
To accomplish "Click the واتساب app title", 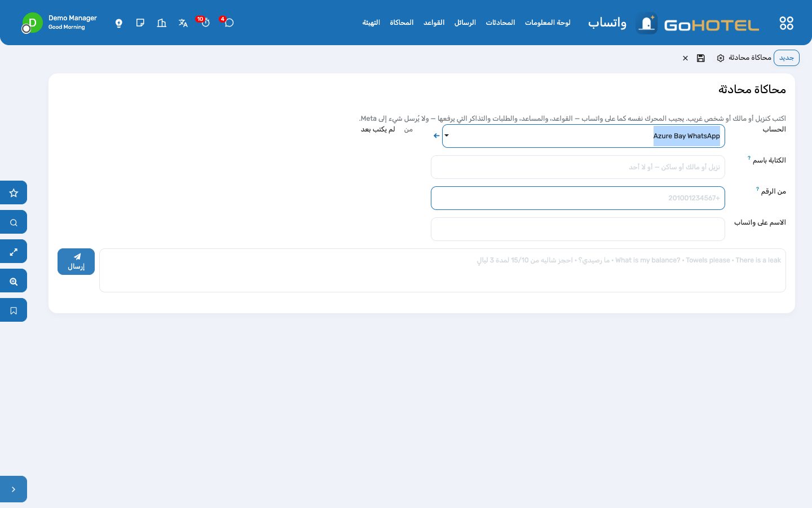I will [607, 23].
